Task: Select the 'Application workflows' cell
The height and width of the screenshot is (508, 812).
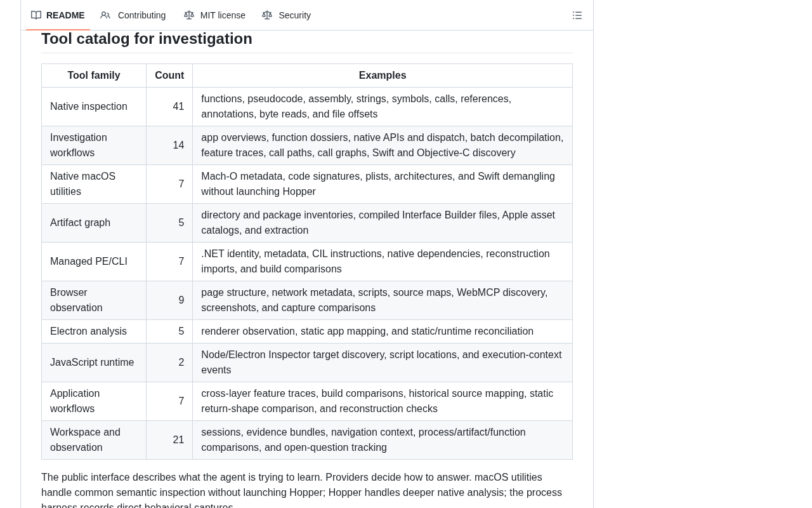Action: [x=94, y=401]
